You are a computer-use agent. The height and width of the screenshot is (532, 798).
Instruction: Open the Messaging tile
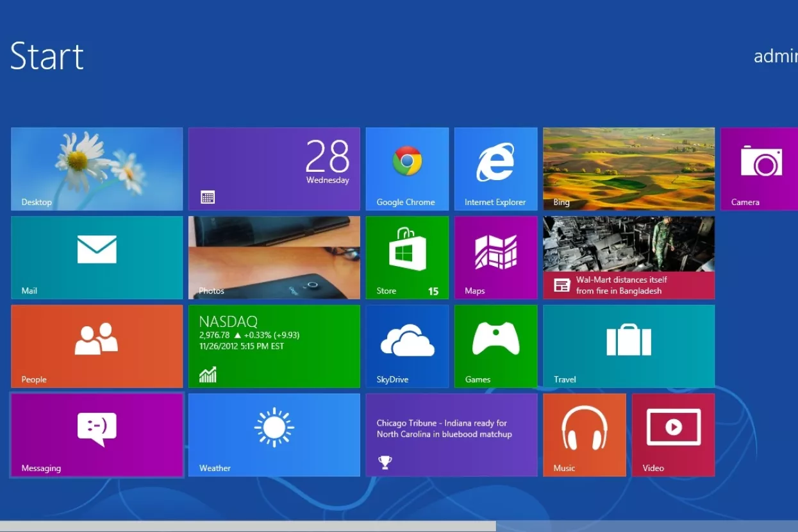pos(97,435)
